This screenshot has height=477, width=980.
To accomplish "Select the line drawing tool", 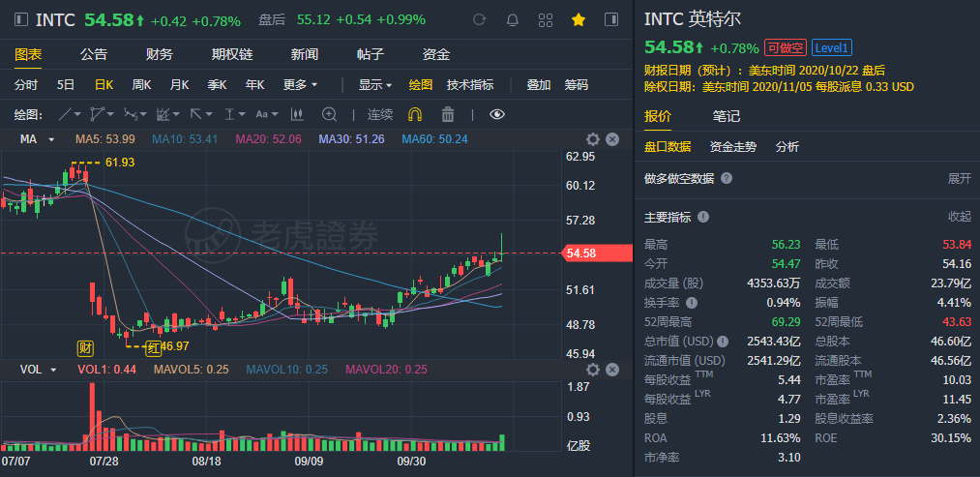I will [66, 114].
